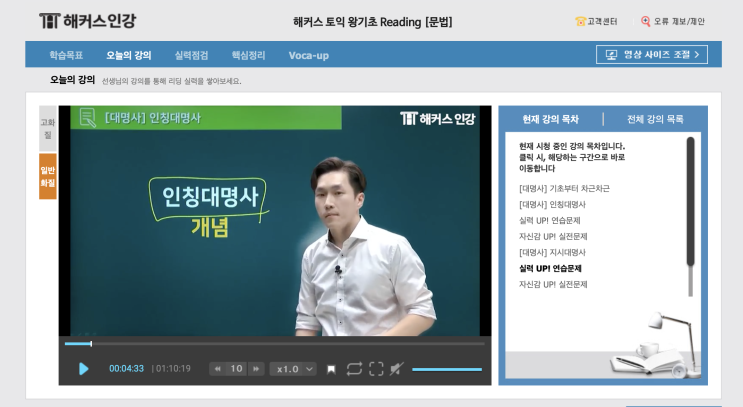Rewind 10 seconds with the back arrow
743x407 pixels.
(217, 369)
